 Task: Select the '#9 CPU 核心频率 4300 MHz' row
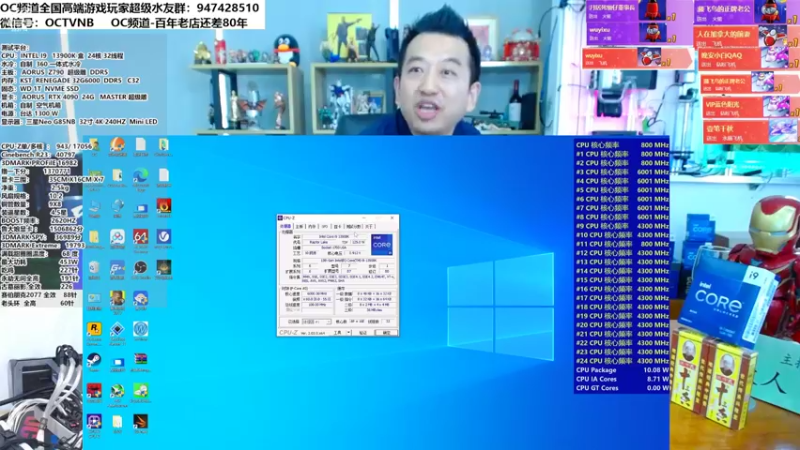point(622,226)
